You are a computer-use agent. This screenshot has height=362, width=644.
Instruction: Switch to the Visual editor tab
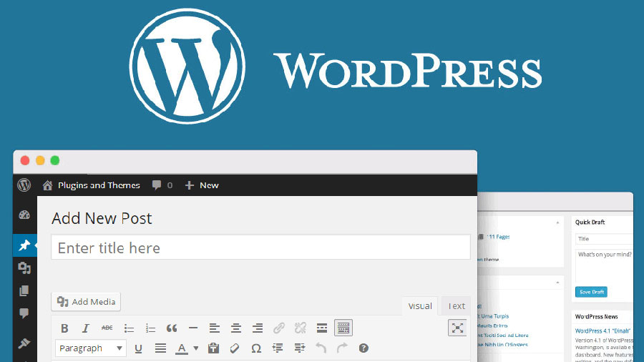point(420,305)
